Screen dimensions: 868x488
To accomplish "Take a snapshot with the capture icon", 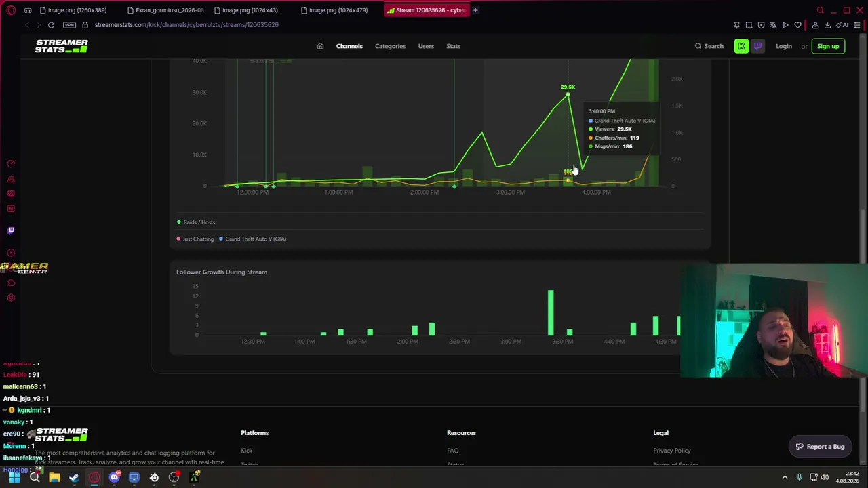I will [x=749, y=25].
